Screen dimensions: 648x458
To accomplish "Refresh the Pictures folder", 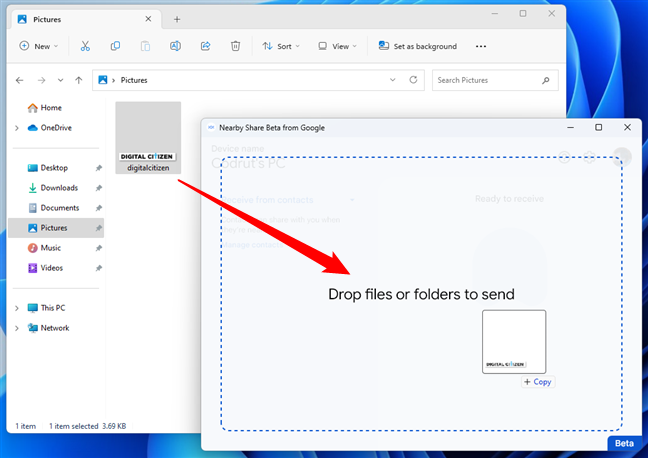I will pos(413,80).
